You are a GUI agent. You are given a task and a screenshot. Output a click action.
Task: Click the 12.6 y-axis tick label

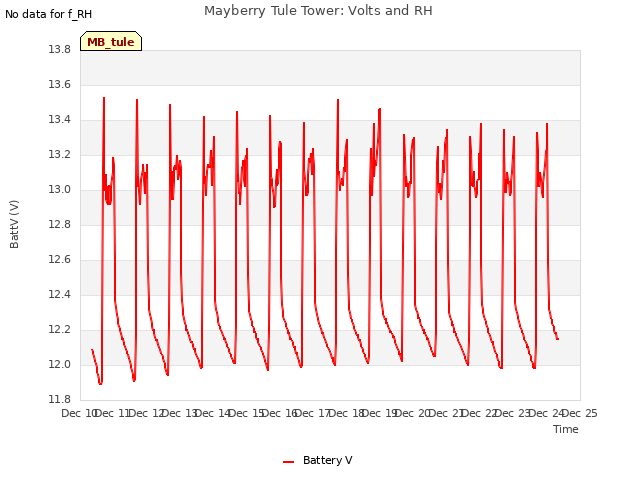point(60,260)
